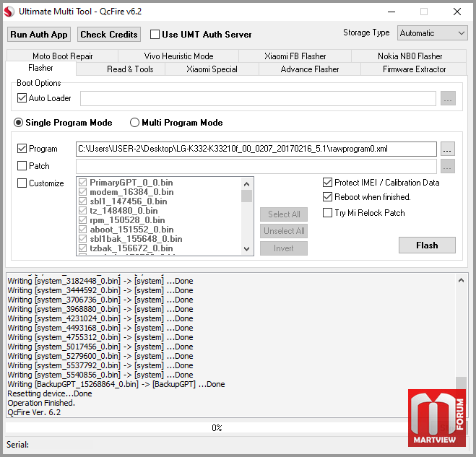476x457 pixels.
Task: Minimize the QcFire window
Action: (x=391, y=12)
